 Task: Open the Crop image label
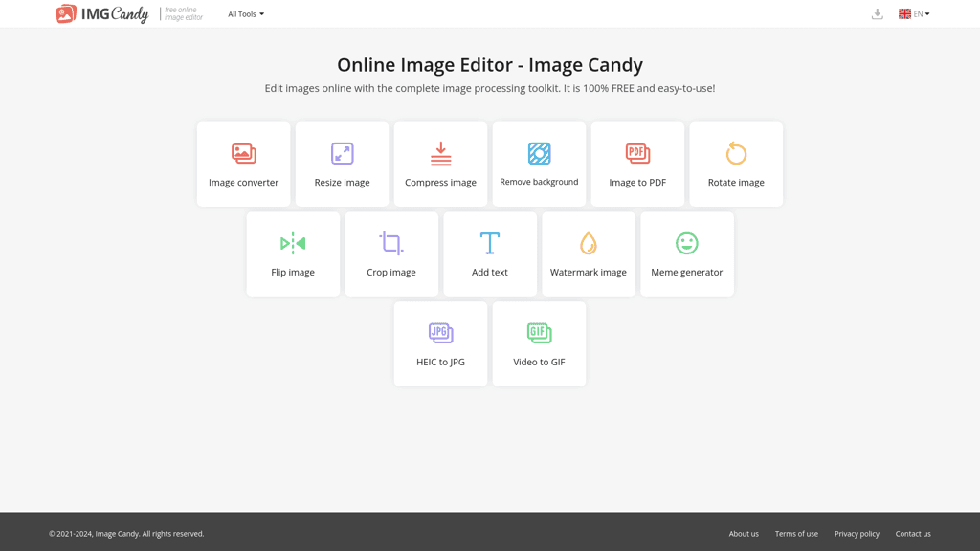click(391, 273)
